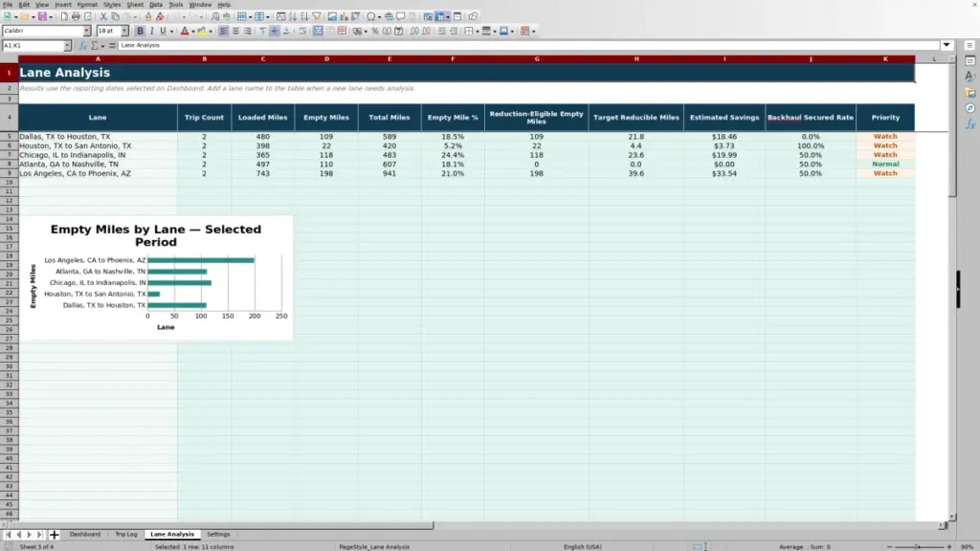The height and width of the screenshot is (551, 980).
Task: Open the Format menu
Action: [x=87, y=5]
